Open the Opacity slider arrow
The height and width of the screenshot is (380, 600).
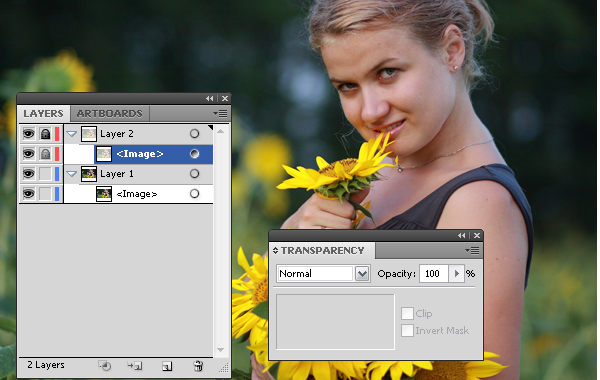(x=456, y=274)
